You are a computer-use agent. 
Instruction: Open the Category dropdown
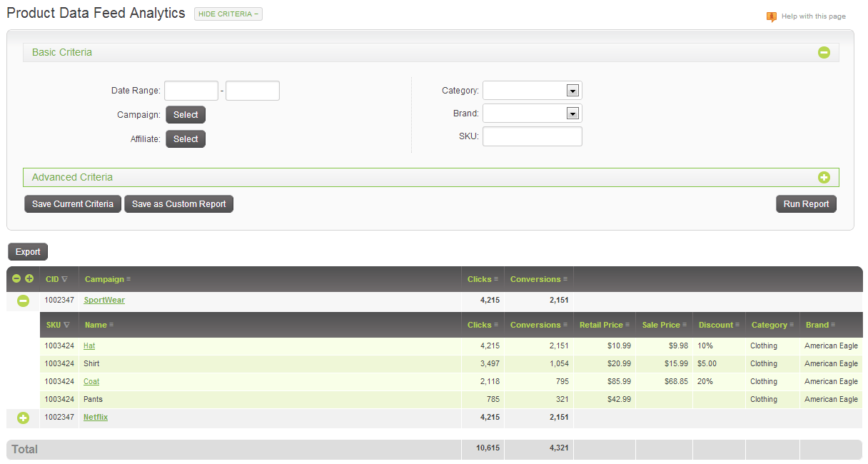[x=572, y=90]
